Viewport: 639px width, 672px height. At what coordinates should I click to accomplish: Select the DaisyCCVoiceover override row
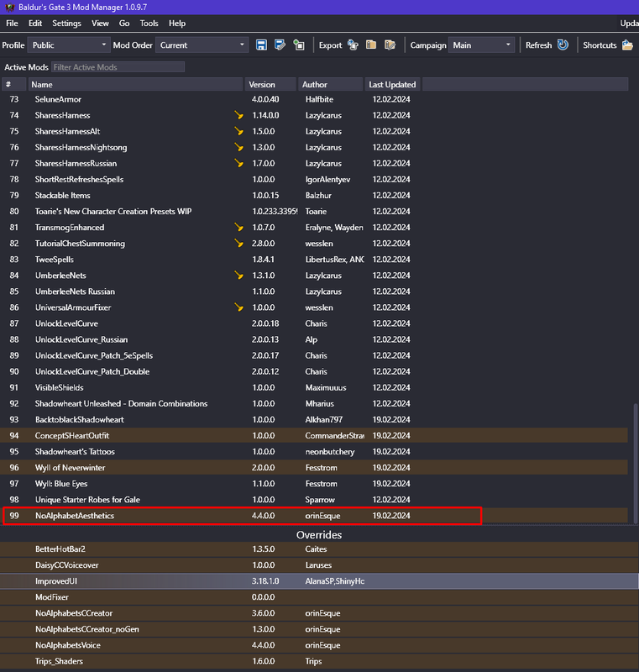319,565
